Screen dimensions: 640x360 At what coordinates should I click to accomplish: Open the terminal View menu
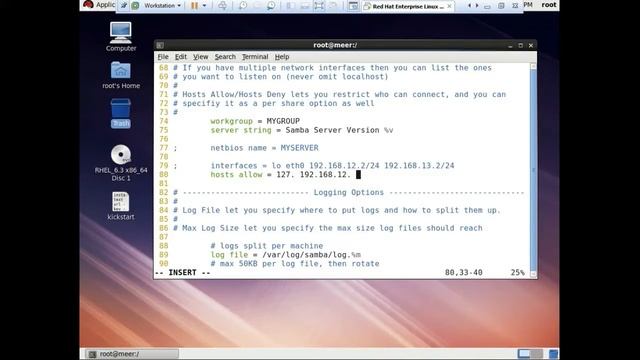coord(200,57)
